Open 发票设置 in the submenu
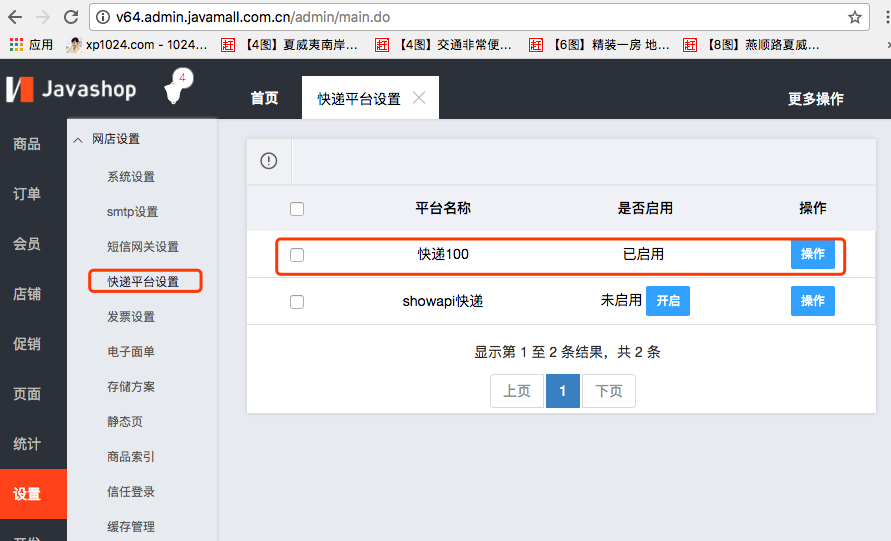891x541 pixels. coord(131,317)
